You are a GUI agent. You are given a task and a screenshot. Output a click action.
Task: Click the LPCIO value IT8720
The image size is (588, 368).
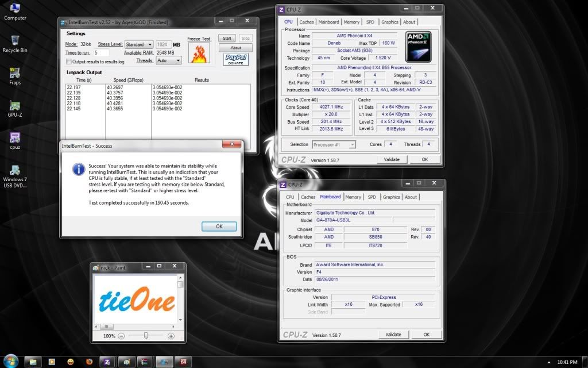[376, 245]
